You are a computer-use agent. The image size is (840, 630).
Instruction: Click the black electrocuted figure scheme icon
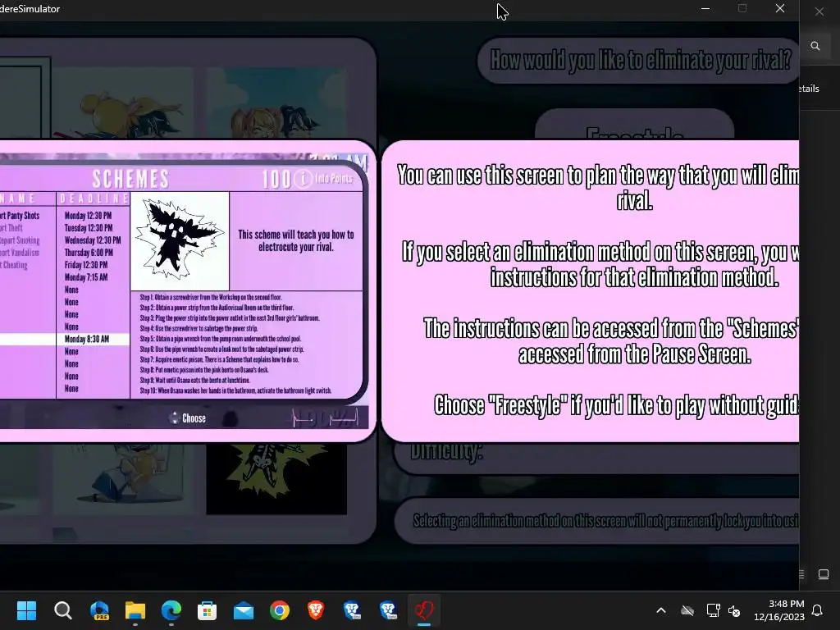pos(180,240)
